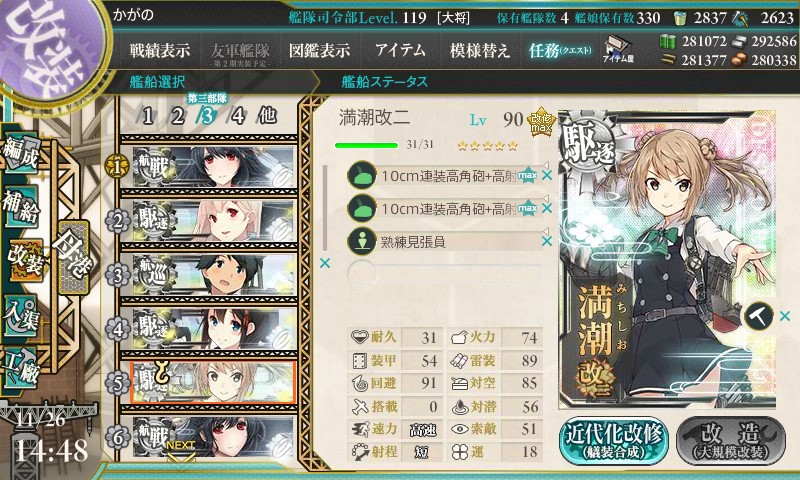Click the 近代化改修 button

614,441
